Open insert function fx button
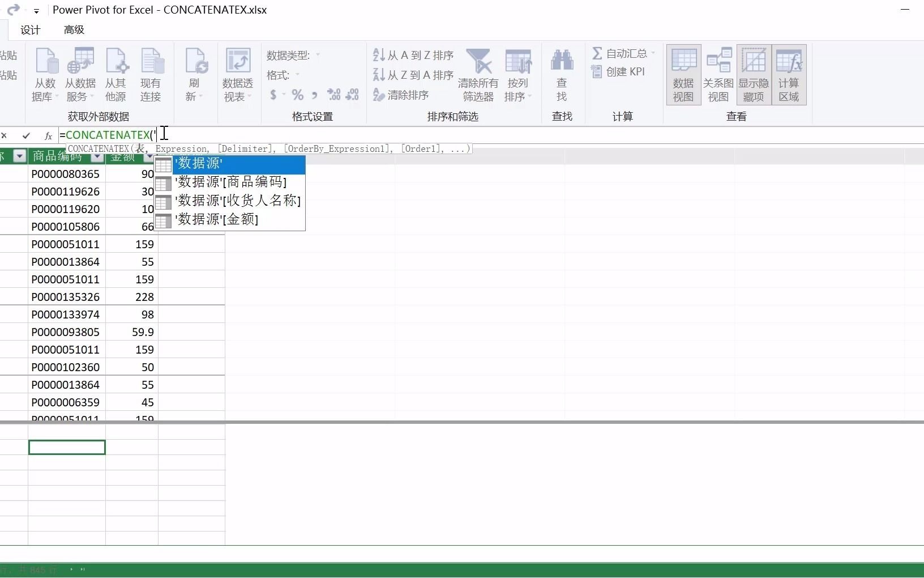The height and width of the screenshot is (578, 924). (49, 135)
